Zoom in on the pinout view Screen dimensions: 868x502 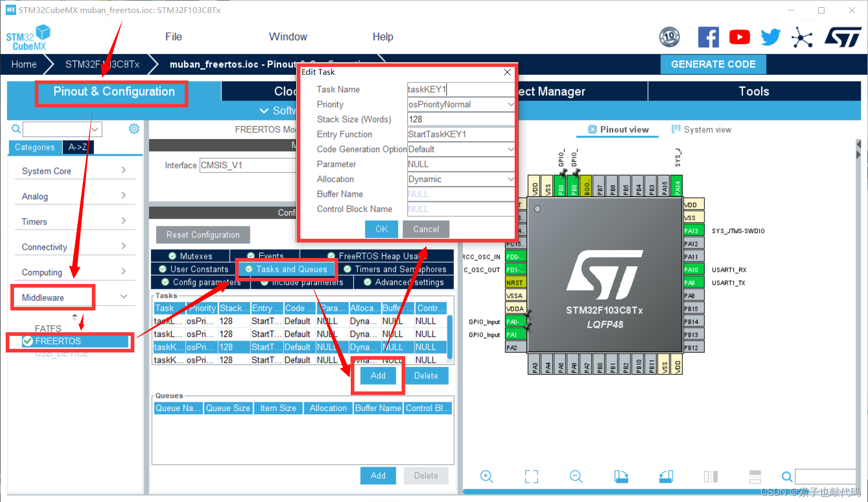pyautogui.click(x=486, y=476)
